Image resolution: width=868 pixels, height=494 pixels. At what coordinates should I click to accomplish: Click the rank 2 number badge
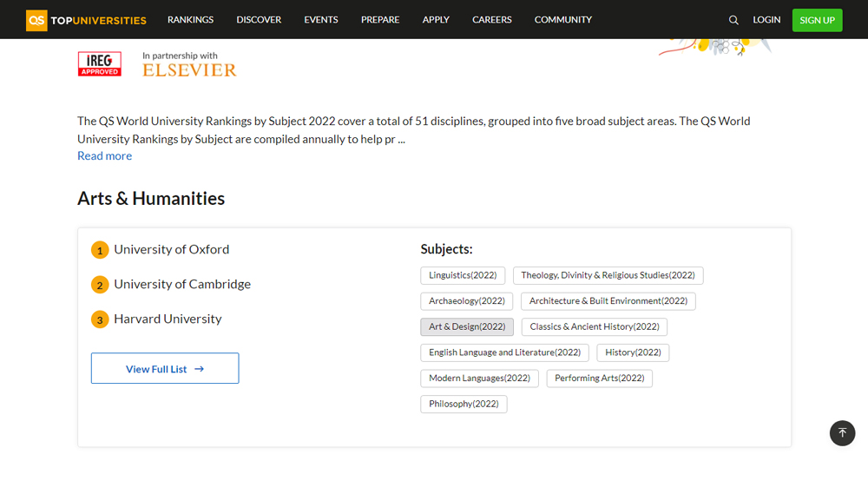coord(100,286)
